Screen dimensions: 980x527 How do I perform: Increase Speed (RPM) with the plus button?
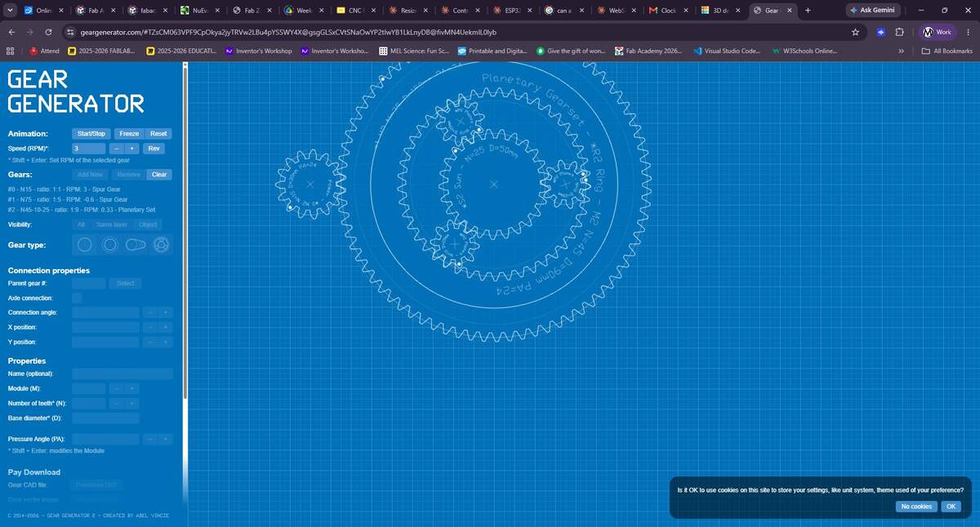coord(131,149)
